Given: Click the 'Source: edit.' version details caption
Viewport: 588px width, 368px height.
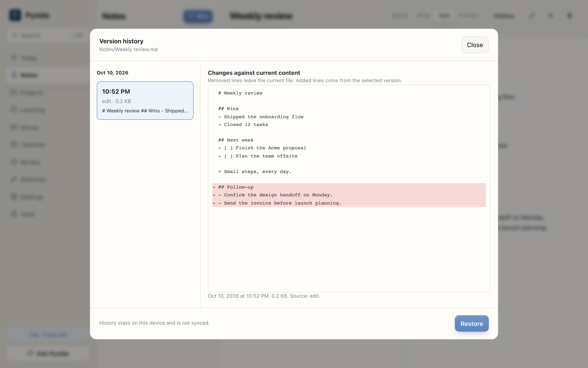Looking at the screenshot, I should (x=264, y=296).
